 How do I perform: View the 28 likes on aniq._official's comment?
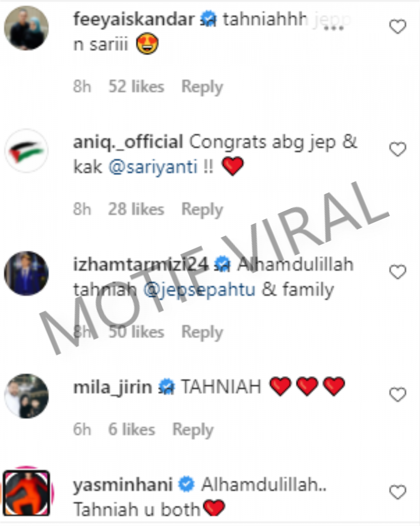[x=136, y=209]
